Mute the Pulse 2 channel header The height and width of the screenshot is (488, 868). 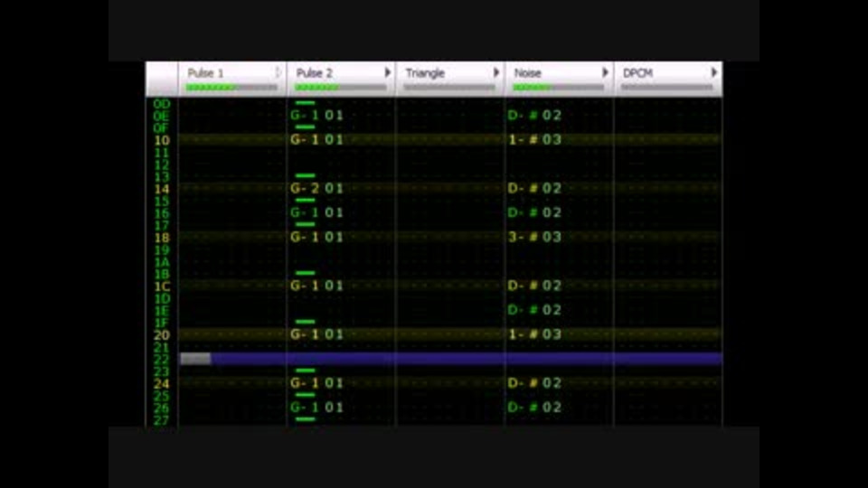pyautogui.click(x=341, y=80)
